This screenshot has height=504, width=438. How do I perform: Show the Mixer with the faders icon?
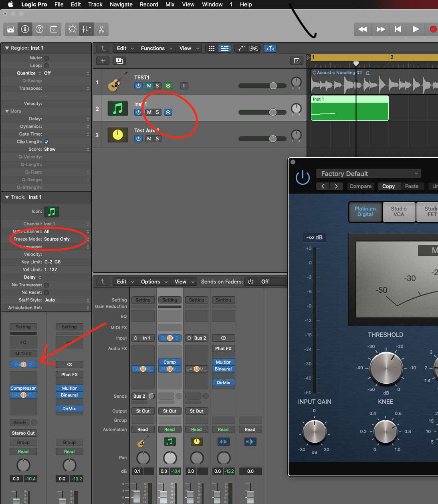(87, 29)
